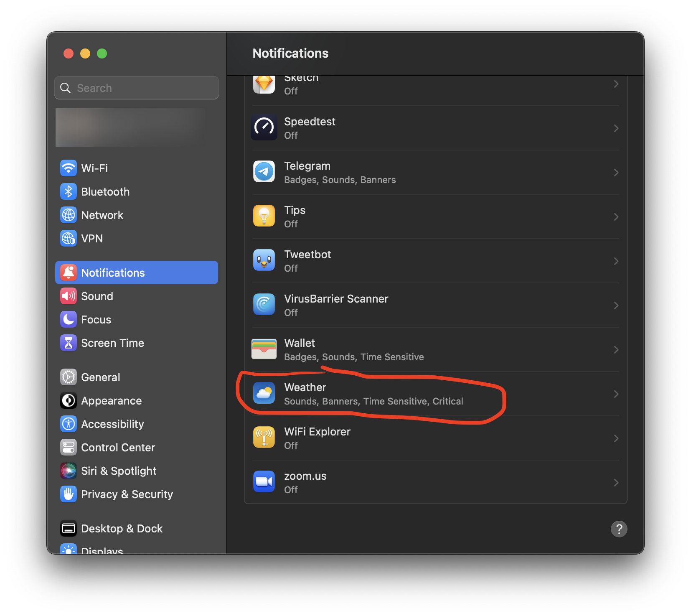This screenshot has height=616, width=691.
Task: Click the Tweetbot name label
Action: 307,255
